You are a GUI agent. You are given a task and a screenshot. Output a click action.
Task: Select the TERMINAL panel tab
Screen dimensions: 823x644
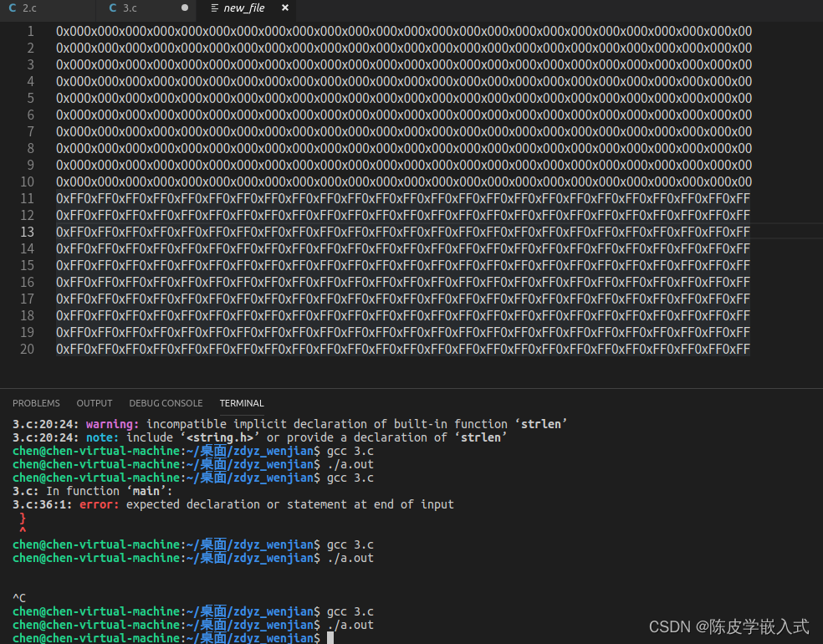pyautogui.click(x=241, y=403)
